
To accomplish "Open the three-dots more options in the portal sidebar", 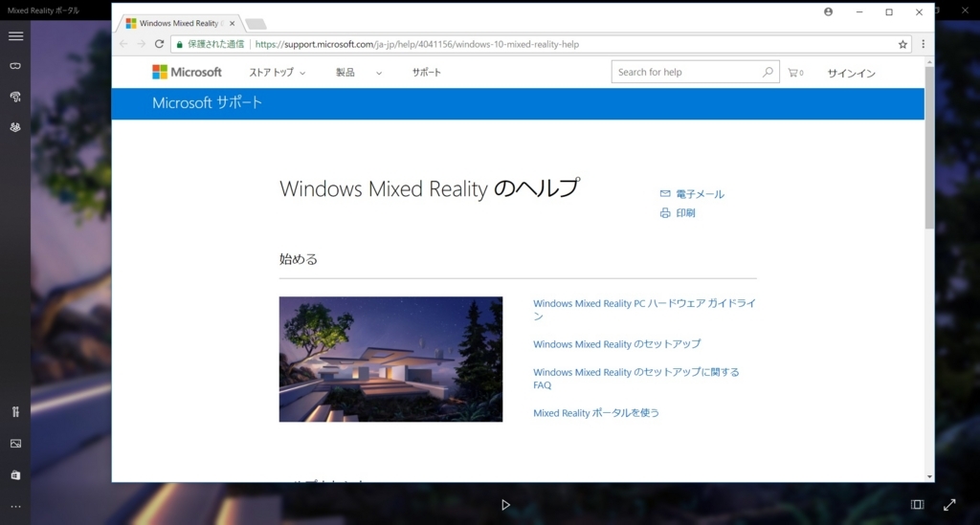I will coord(15,506).
